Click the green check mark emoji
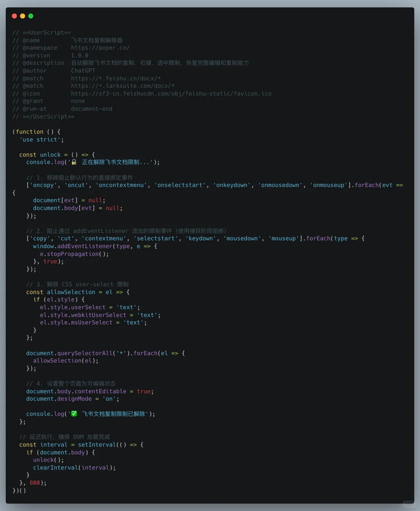420x511 pixels. tap(74, 414)
